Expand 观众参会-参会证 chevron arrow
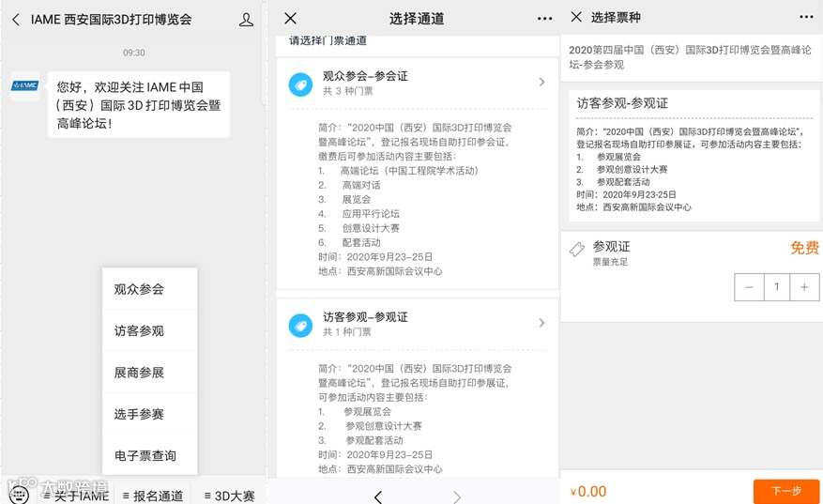Screen dimensions: 823x504 541,82
